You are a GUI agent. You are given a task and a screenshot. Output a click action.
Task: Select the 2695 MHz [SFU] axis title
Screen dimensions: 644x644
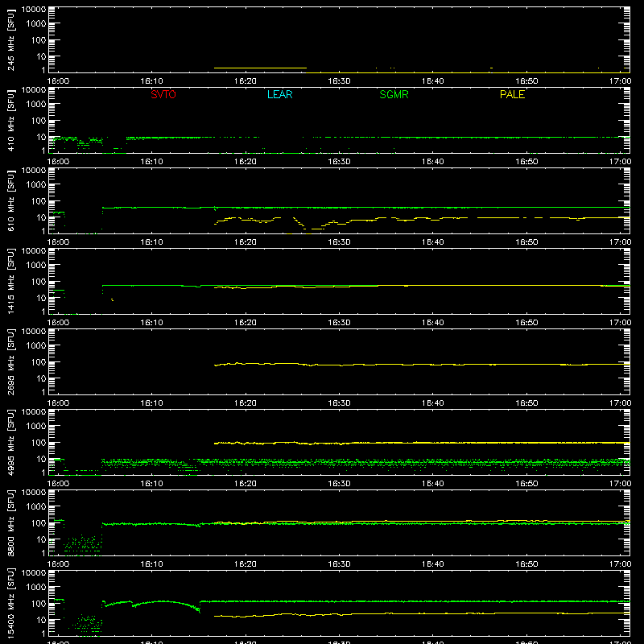point(10,361)
